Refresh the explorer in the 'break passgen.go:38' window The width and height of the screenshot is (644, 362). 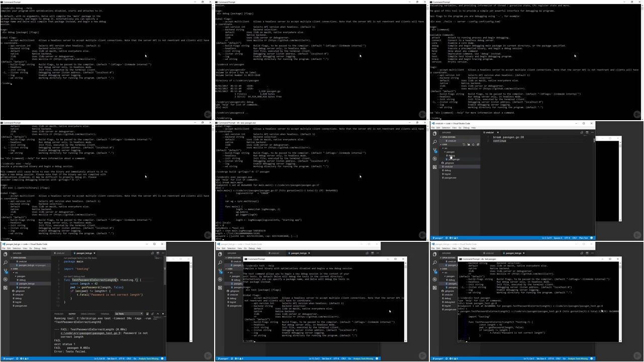[473, 144]
